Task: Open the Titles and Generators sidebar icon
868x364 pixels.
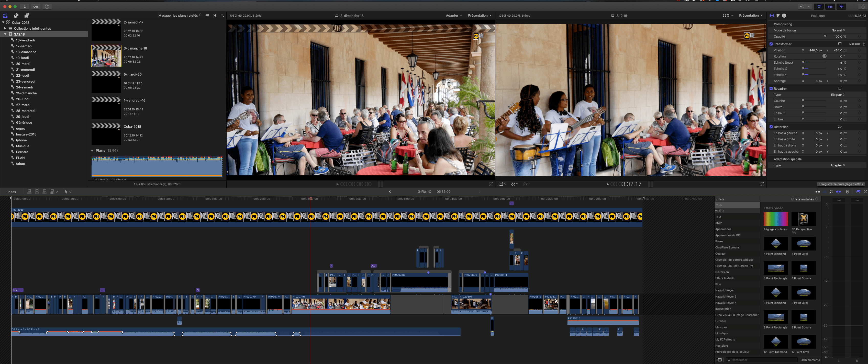Action: [26, 16]
